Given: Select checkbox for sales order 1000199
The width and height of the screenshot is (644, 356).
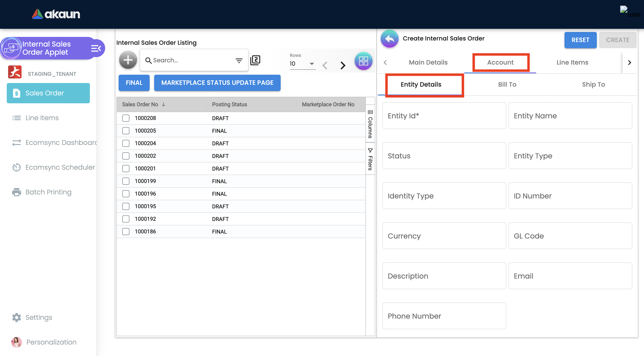Looking at the screenshot, I should (126, 181).
